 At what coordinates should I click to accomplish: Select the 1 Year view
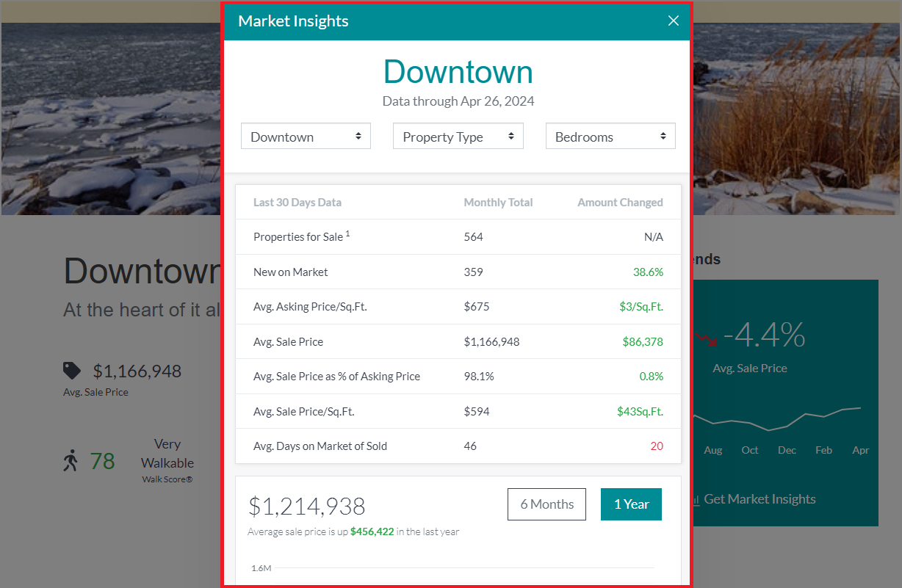[x=631, y=504]
